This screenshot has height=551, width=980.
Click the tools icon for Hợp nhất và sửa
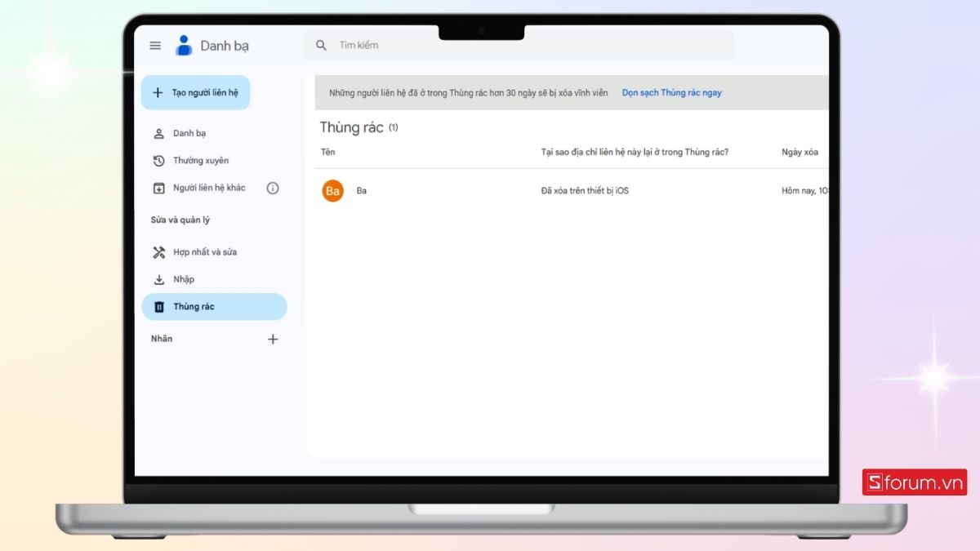tap(159, 252)
